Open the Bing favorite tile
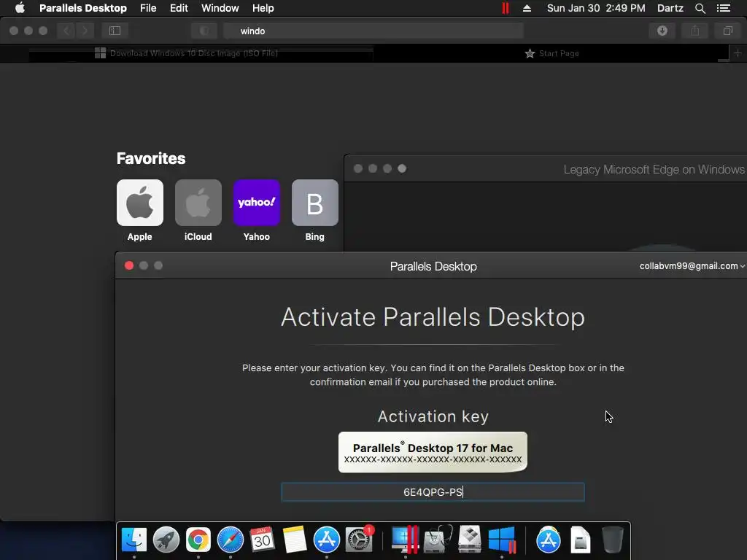This screenshot has height=560, width=747. tap(315, 203)
